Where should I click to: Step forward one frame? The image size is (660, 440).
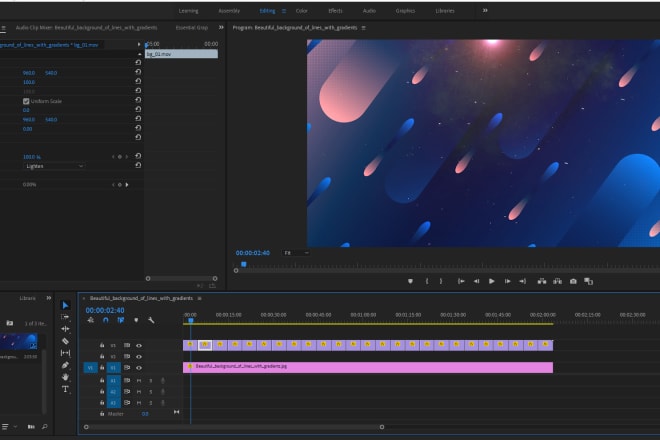[508, 281]
